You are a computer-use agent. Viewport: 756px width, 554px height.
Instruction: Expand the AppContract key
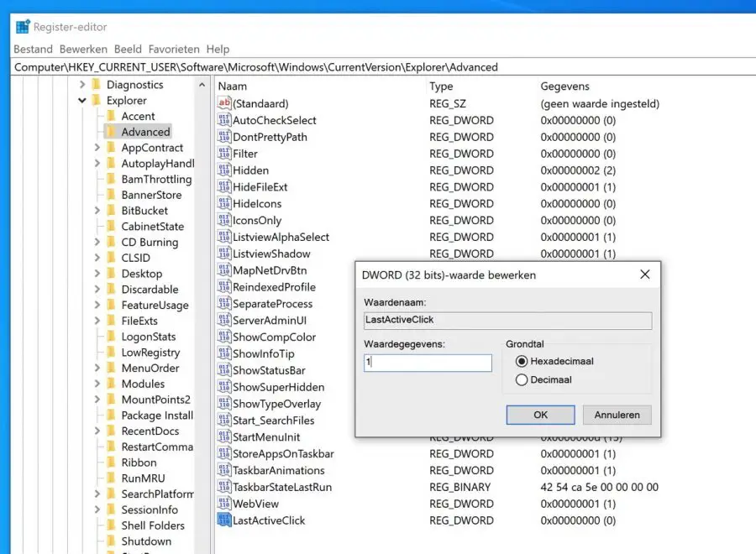97,148
